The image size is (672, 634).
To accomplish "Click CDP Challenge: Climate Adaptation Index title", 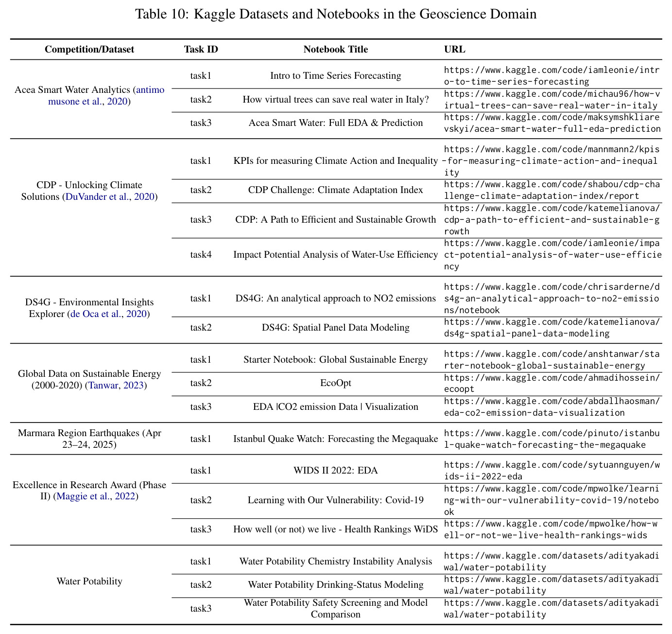I will pos(336,190).
